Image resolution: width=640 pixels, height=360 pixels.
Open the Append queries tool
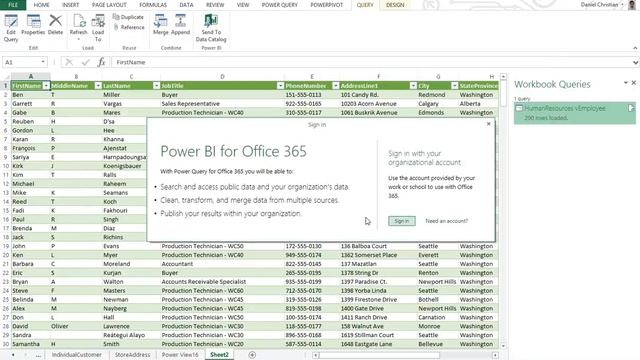180,25
